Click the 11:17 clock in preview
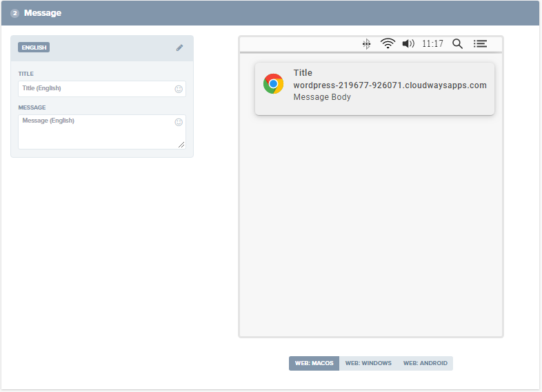The width and height of the screenshot is (542, 392). [x=432, y=44]
